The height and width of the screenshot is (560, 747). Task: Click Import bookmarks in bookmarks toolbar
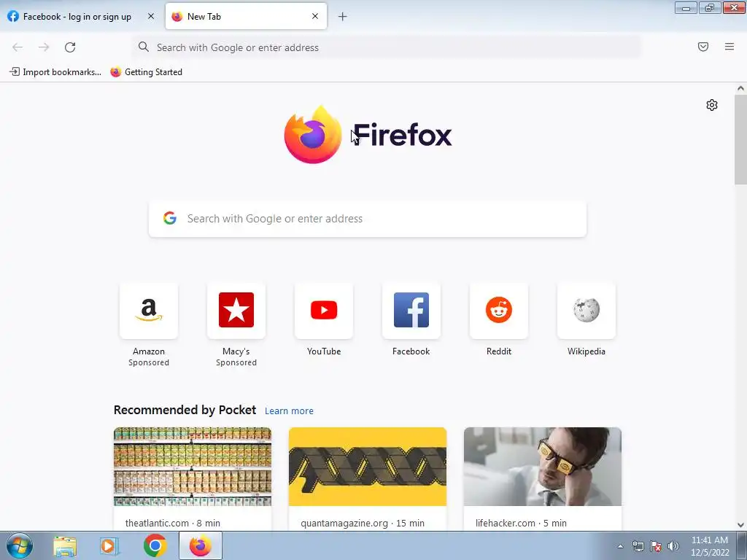55,72
